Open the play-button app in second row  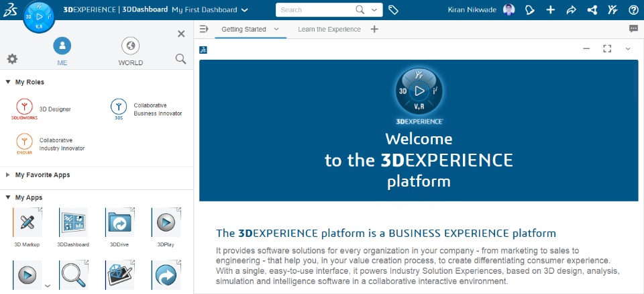coord(27,275)
